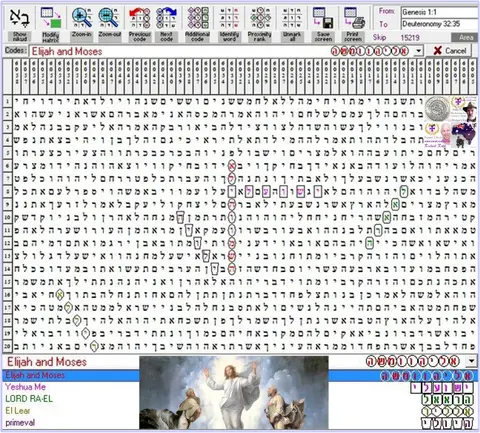Select 'Yeshua Me' in code list

pyautogui.click(x=25, y=387)
